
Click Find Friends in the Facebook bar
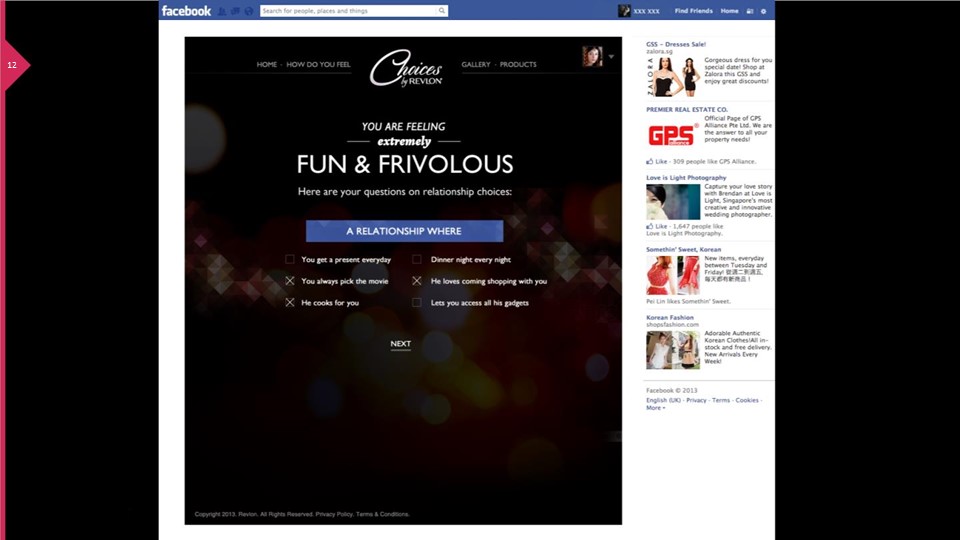click(x=694, y=11)
